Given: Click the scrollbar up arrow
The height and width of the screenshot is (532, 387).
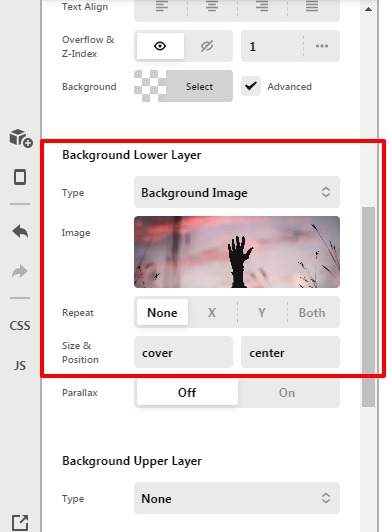Looking at the screenshot, I should [x=368, y=10].
